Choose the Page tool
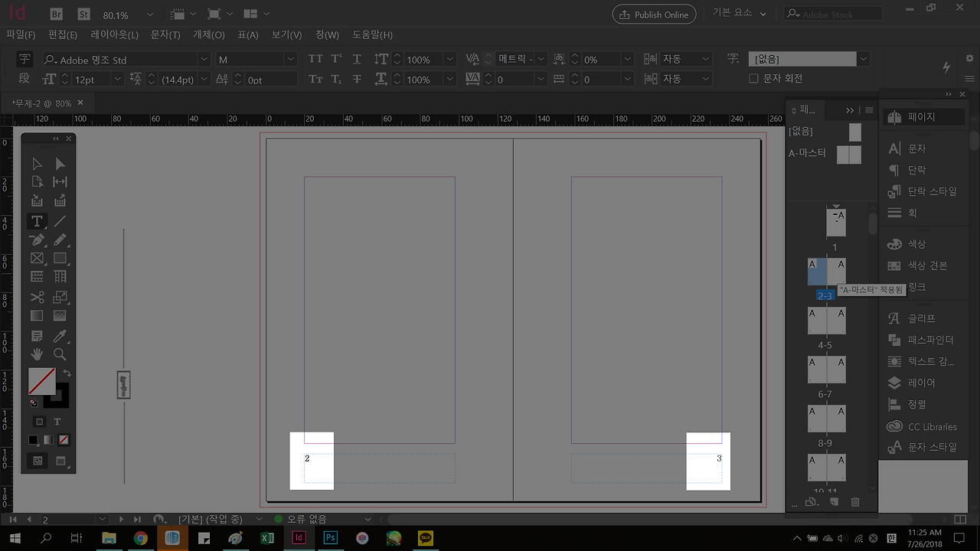The image size is (980, 551). pos(37,182)
